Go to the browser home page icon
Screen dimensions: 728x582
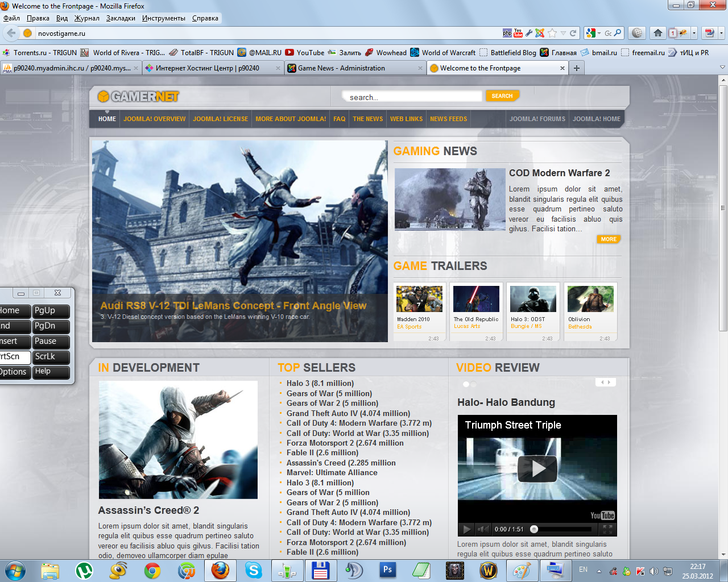click(x=657, y=33)
